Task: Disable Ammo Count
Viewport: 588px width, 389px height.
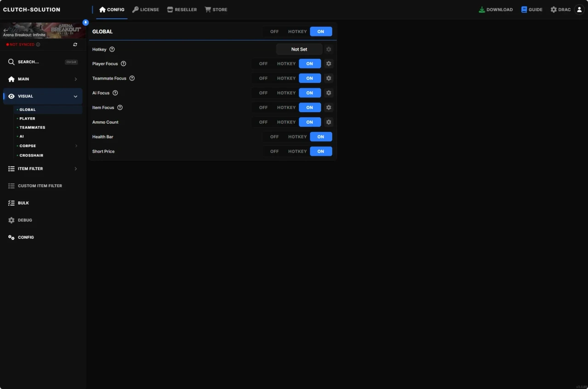Action: pyautogui.click(x=263, y=122)
